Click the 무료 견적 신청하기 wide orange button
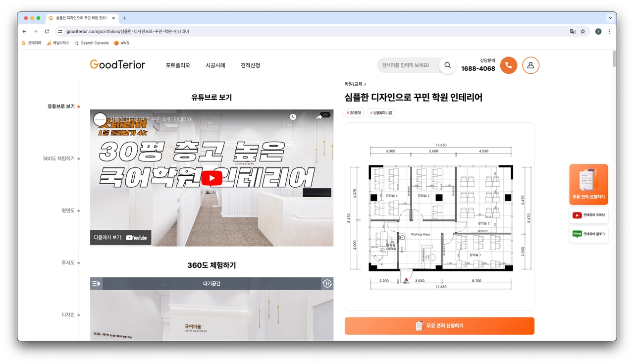 coord(439,326)
